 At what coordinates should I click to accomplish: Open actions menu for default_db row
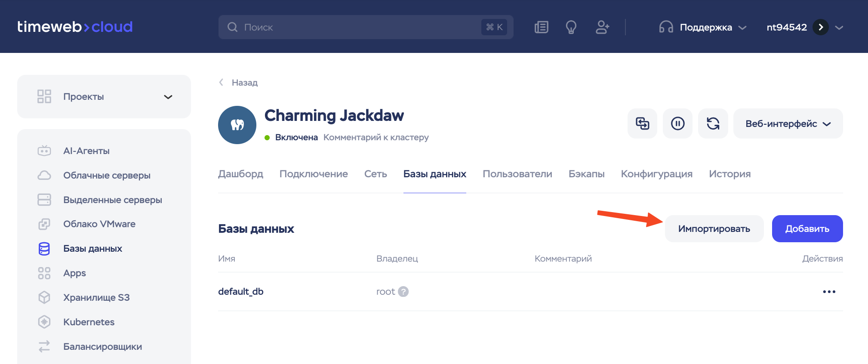tap(829, 292)
